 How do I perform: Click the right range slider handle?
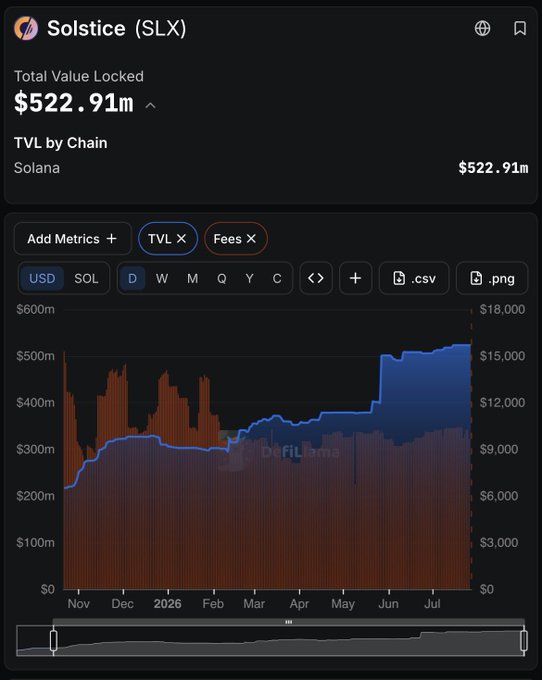524,641
